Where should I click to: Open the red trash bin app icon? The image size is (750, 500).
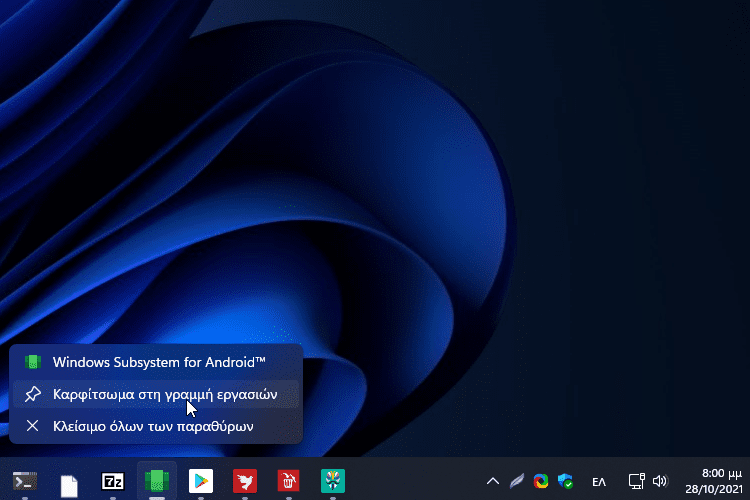pos(288,481)
